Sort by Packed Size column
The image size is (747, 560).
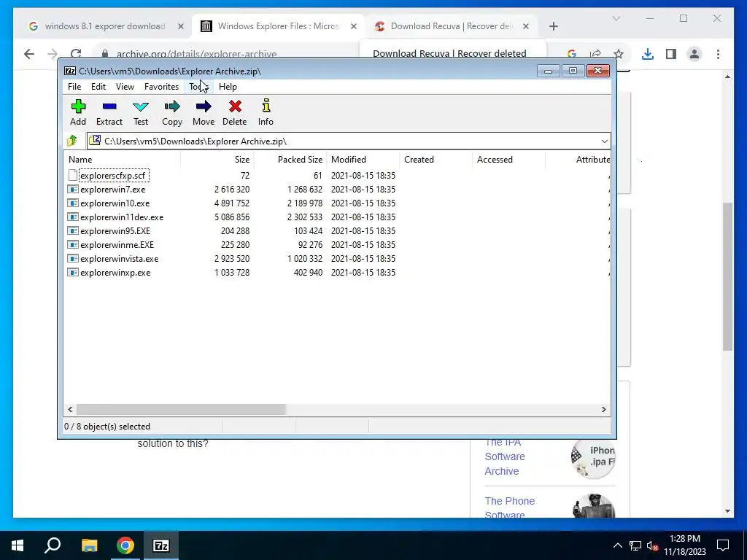tap(290, 160)
